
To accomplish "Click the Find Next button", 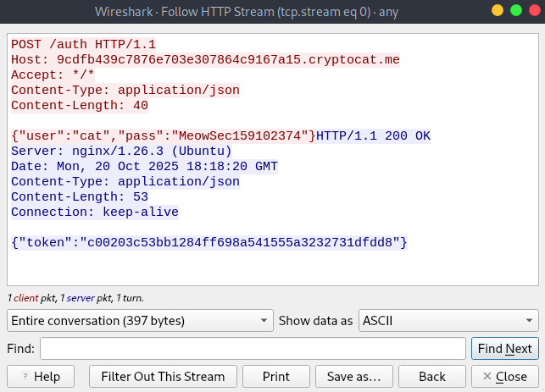I will pos(504,348).
